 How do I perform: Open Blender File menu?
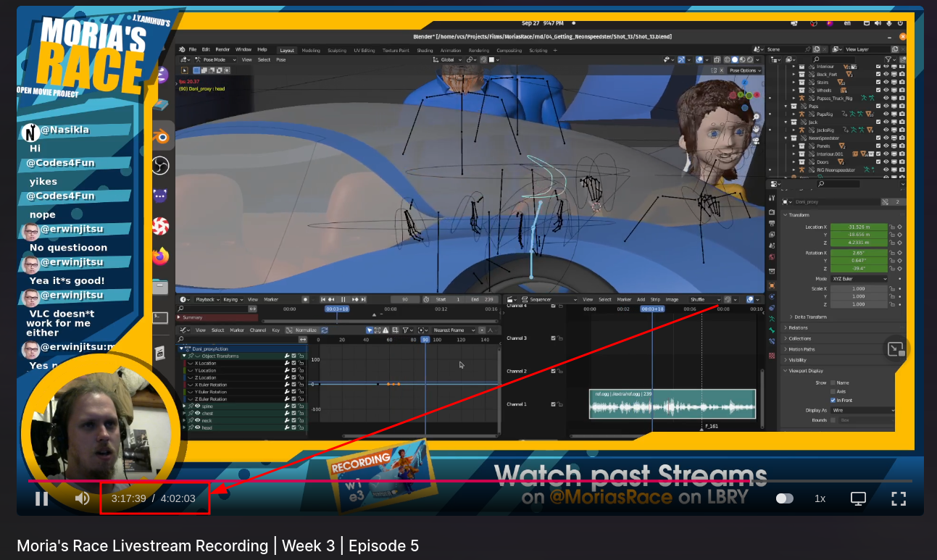pyautogui.click(x=193, y=50)
